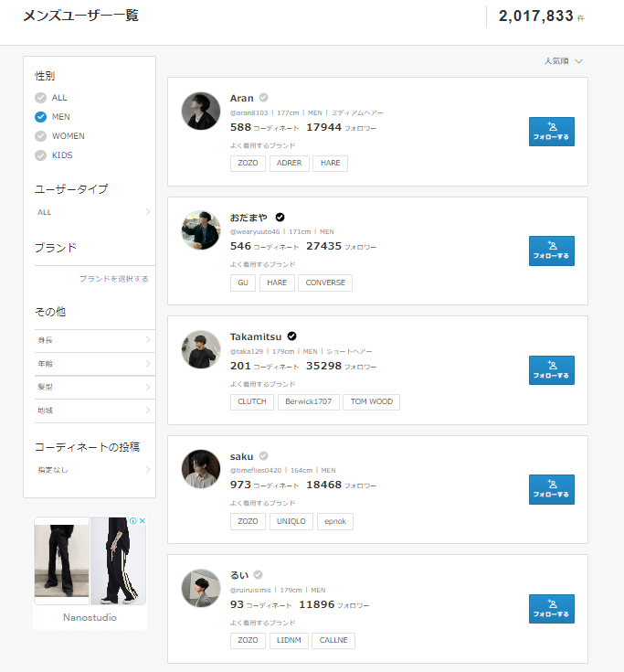Click the verified badge next to おだまや
The width and height of the screenshot is (624, 672).
click(280, 218)
